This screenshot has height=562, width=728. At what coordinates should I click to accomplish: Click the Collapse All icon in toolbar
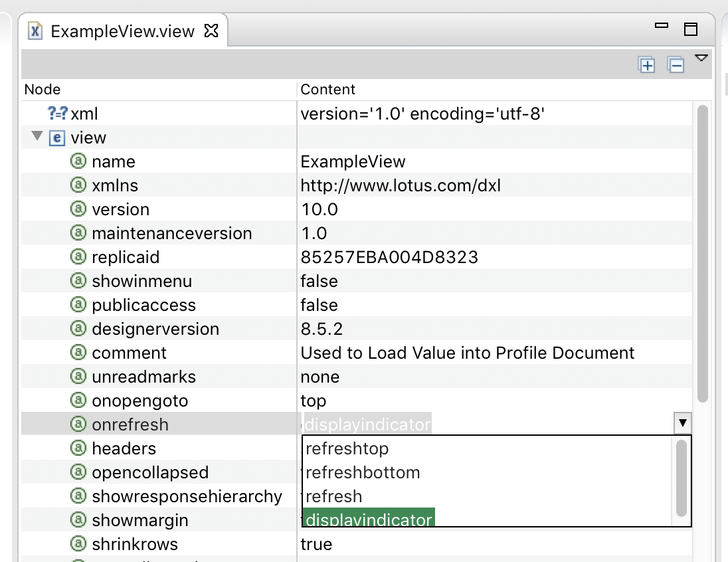click(676, 65)
